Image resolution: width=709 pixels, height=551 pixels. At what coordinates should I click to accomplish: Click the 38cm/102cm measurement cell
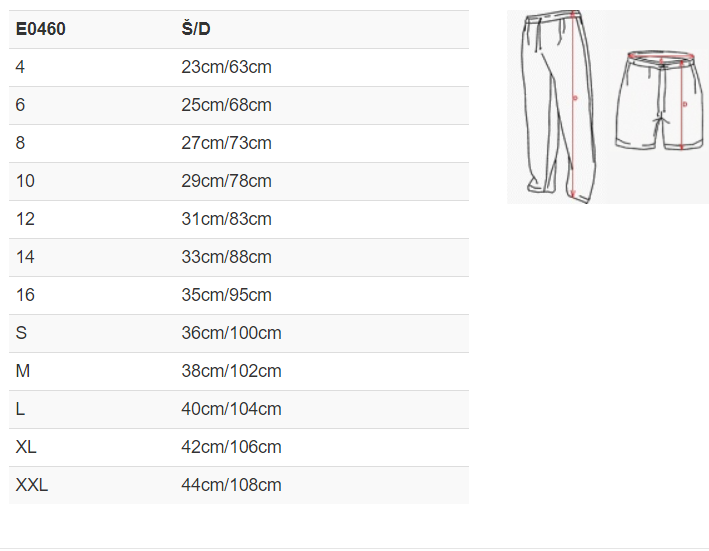[231, 371]
